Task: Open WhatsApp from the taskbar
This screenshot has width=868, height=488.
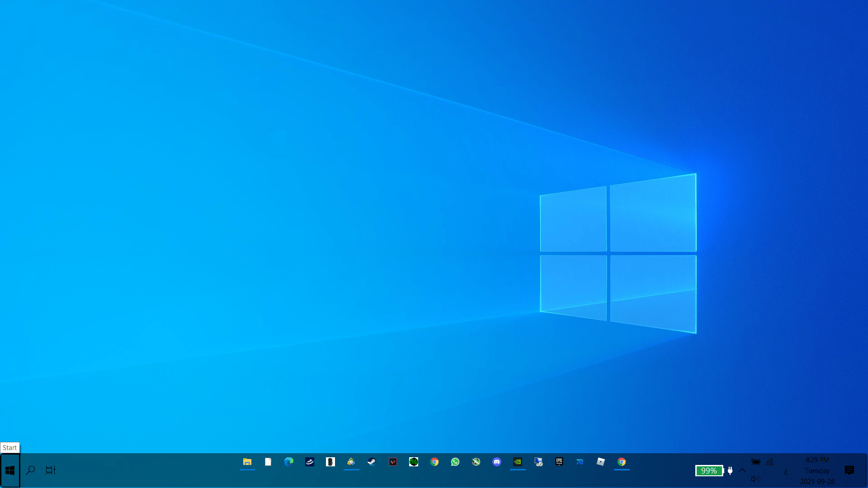Action: tap(455, 462)
